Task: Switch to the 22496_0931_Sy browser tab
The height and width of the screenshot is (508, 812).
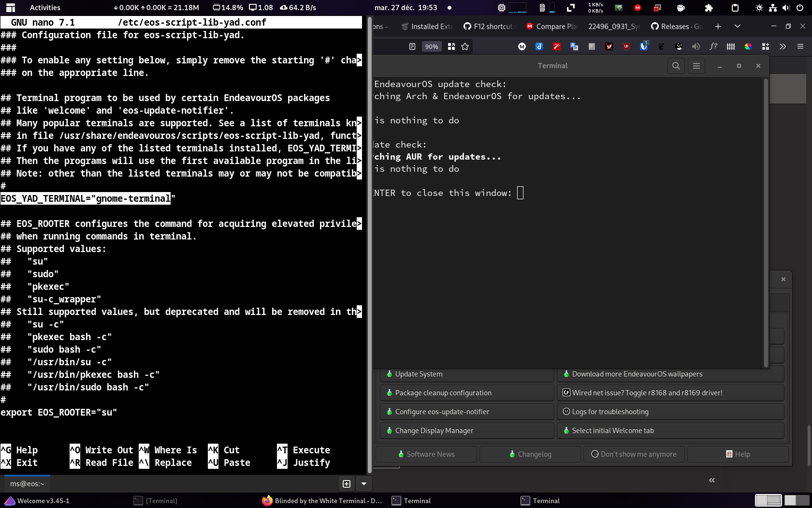Action: [614, 27]
